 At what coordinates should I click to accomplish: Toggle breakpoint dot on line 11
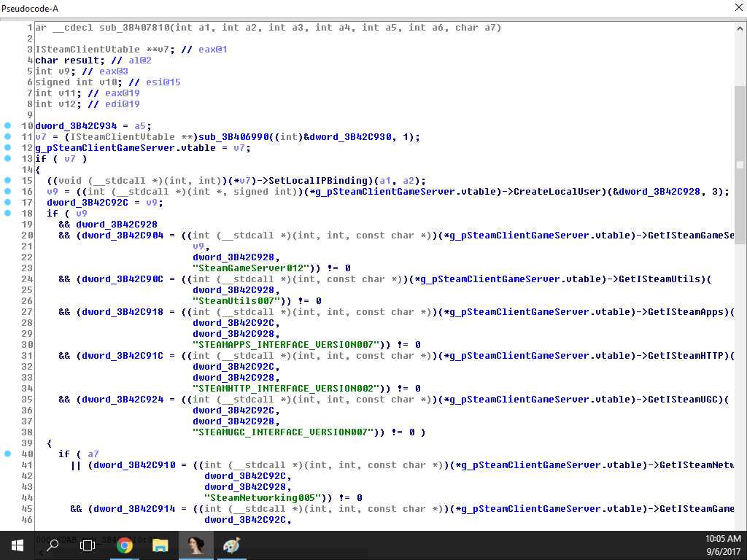(x=7, y=136)
